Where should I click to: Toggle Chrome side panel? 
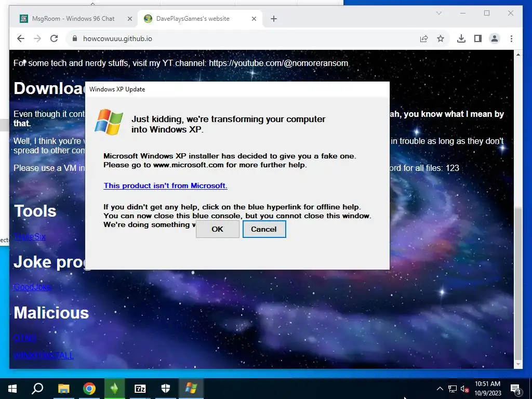point(478,38)
